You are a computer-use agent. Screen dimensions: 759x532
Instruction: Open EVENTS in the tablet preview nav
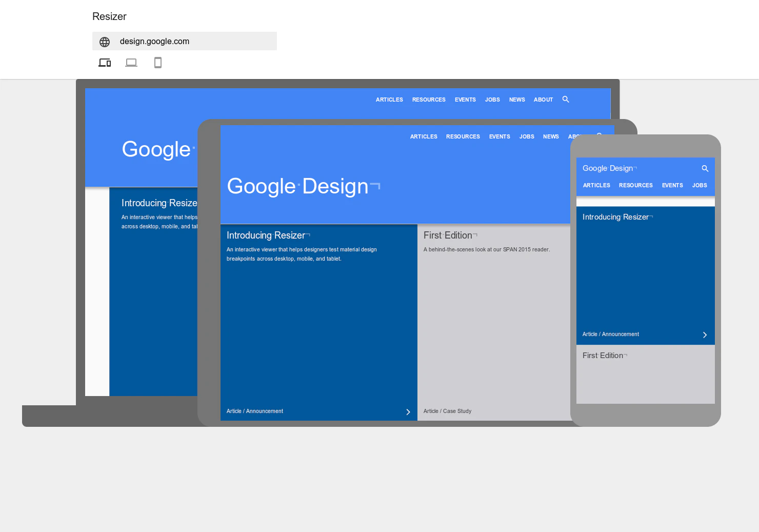[x=500, y=136]
